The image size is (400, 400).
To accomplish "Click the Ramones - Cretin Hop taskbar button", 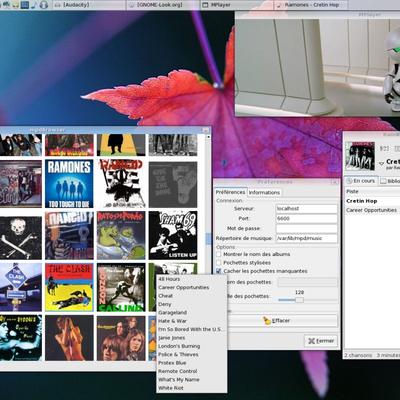I will tap(311, 5).
